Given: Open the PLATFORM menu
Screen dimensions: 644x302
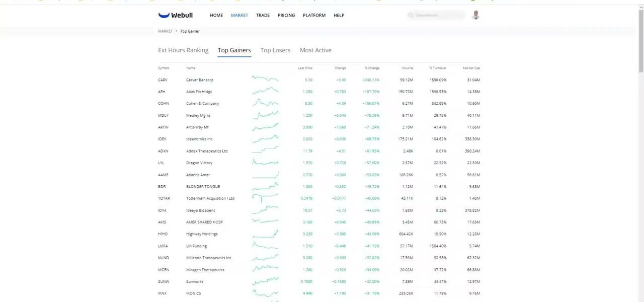Looking at the screenshot, I should coord(314,15).
